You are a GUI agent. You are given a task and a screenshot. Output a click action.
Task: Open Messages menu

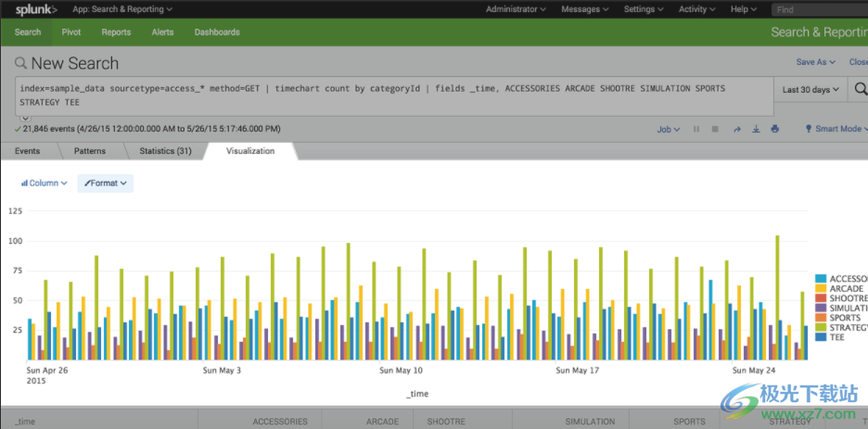click(x=584, y=9)
